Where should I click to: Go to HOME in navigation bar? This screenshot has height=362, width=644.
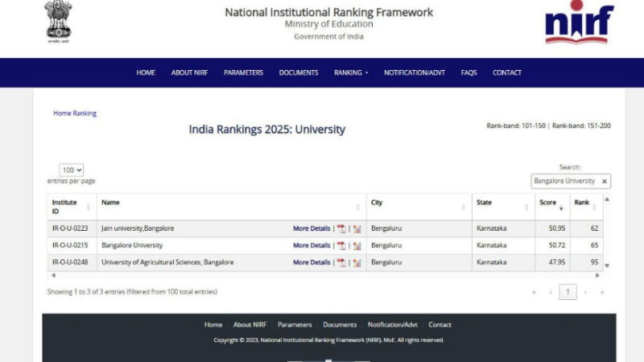(146, 72)
